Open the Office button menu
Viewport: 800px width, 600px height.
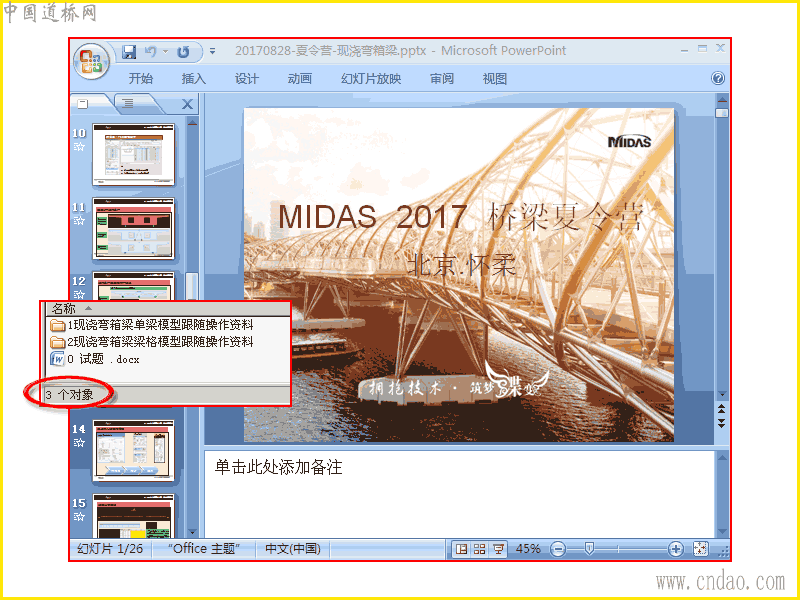click(x=91, y=61)
